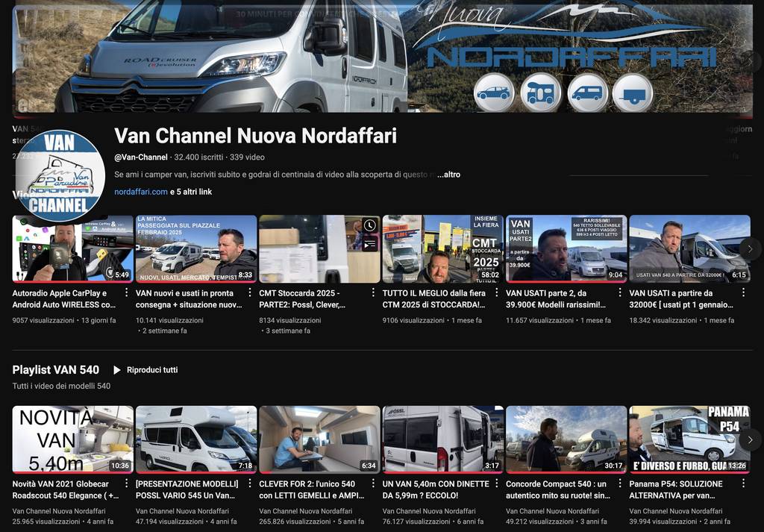This screenshot has width=764, height=532.
Task: Click the 10:36 NOVITÀ VAN 5,40m thumbnail
Action: point(72,439)
